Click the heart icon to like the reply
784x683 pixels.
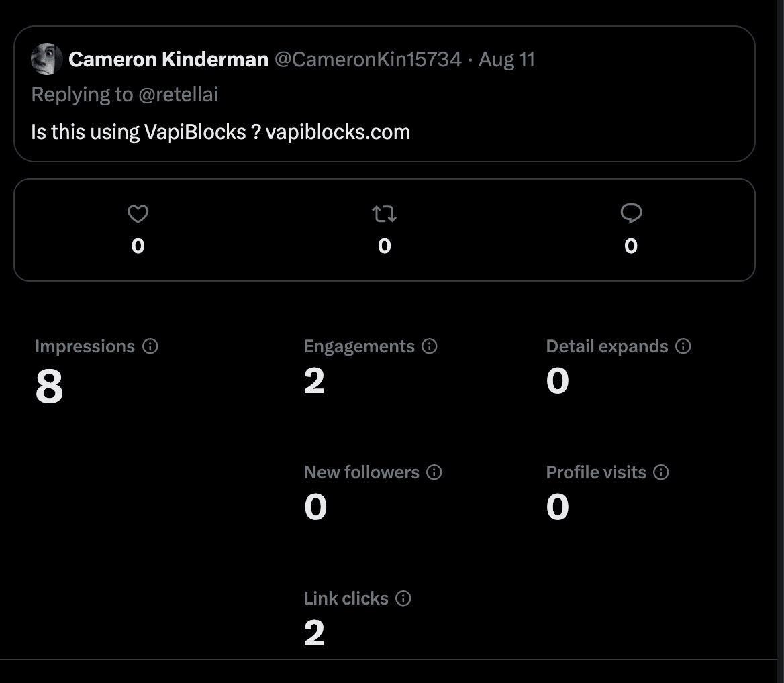pyautogui.click(x=137, y=214)
